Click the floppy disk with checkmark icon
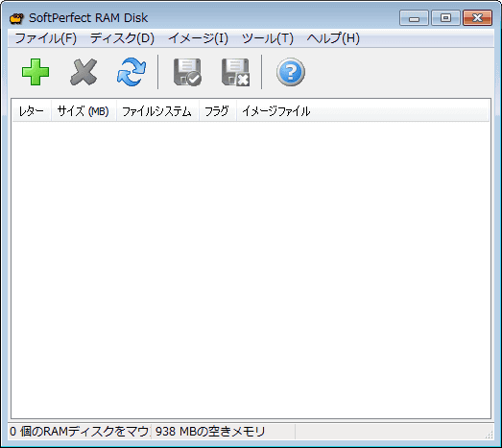Screen dimensions: 502x448 [187, 72]
